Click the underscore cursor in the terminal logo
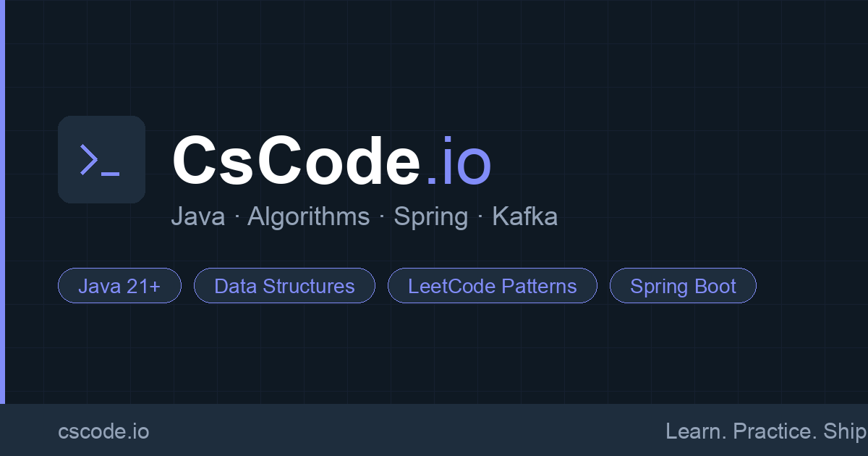 tap(110, 174)
